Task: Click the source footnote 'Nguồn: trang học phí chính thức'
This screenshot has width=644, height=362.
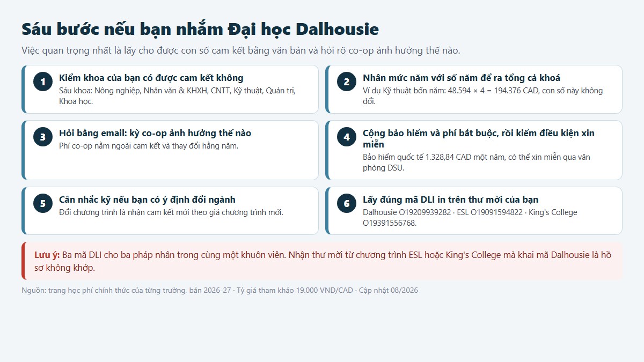Action: (220, 290)
